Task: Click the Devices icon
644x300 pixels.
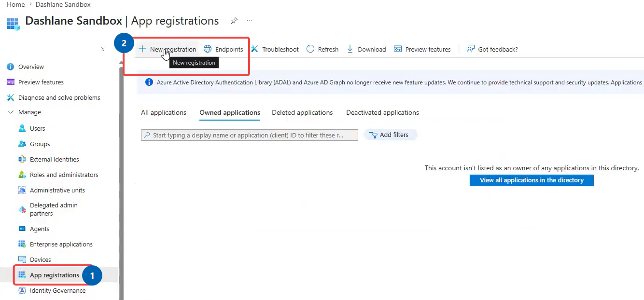Action: (22, 259)
